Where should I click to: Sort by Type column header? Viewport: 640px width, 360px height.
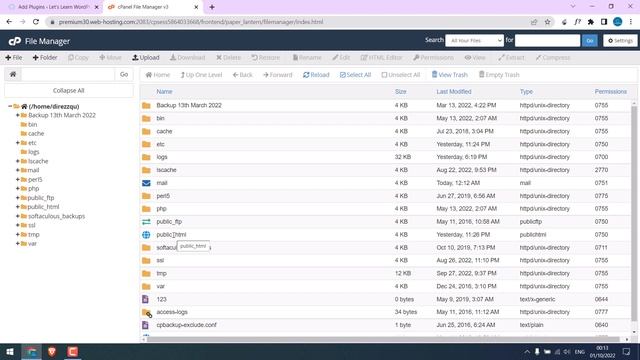526,92
